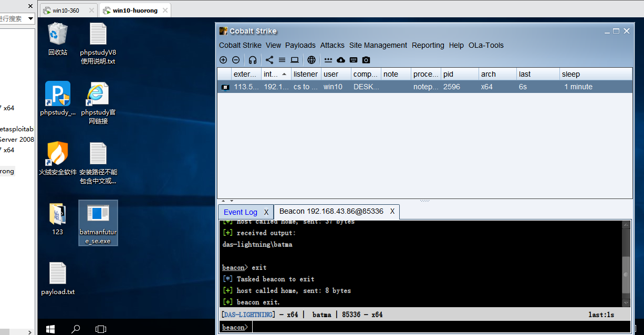
Task: Click the globe icon in the toolbar
Action: click(311, 60)
